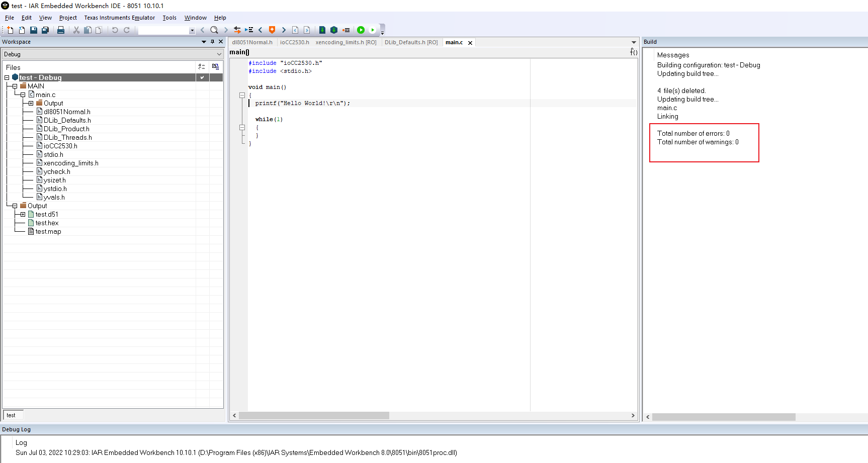
Task: Open the Project menu
Action: [68, 18]
